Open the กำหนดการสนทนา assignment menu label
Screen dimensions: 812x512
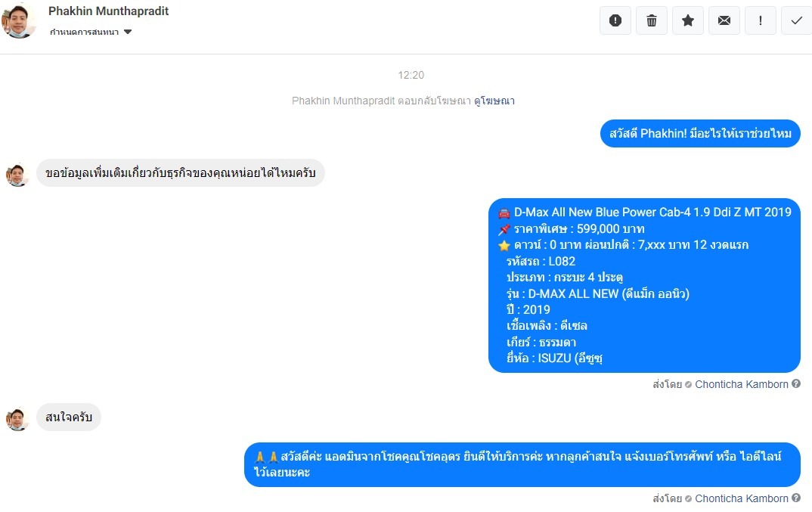[84, 32]
